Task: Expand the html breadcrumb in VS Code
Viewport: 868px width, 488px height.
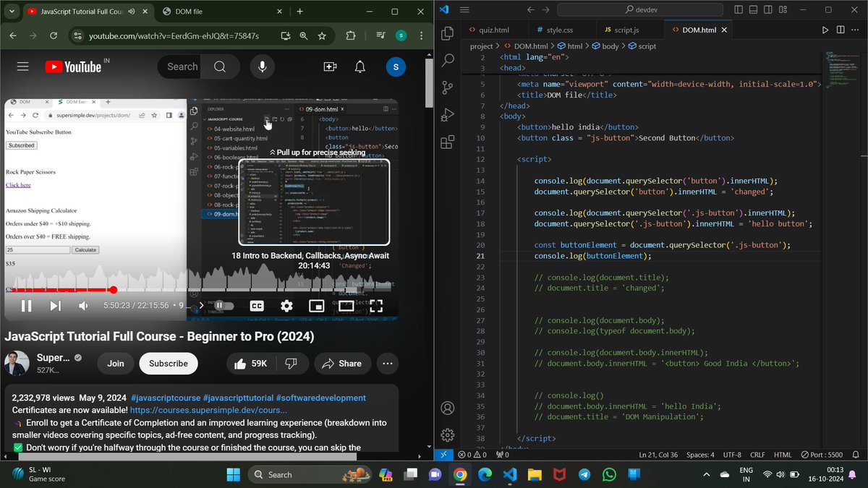Action: tap(569, 46)
